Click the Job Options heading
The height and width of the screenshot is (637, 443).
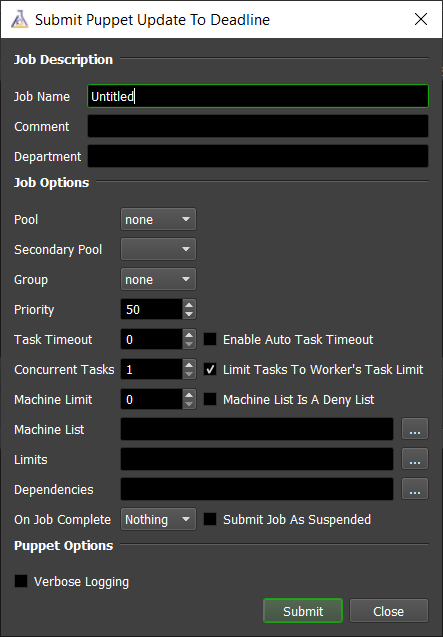[x=52, y=183]
